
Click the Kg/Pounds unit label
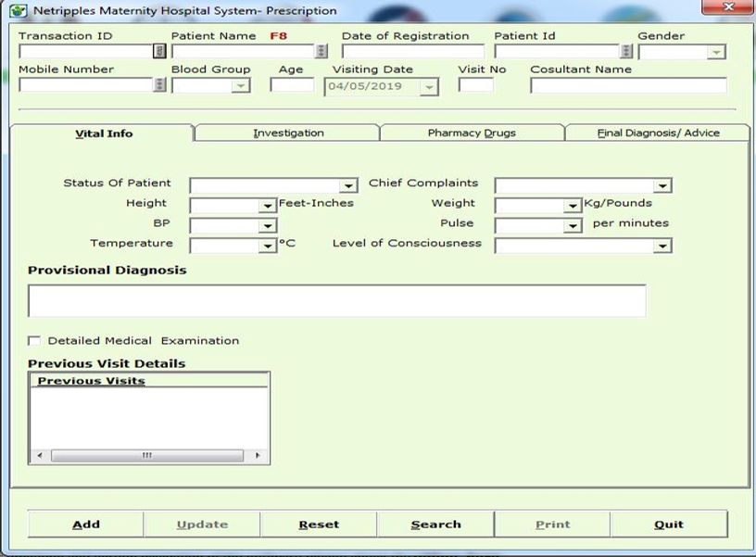pyautogui.click(x=618, y=203)
